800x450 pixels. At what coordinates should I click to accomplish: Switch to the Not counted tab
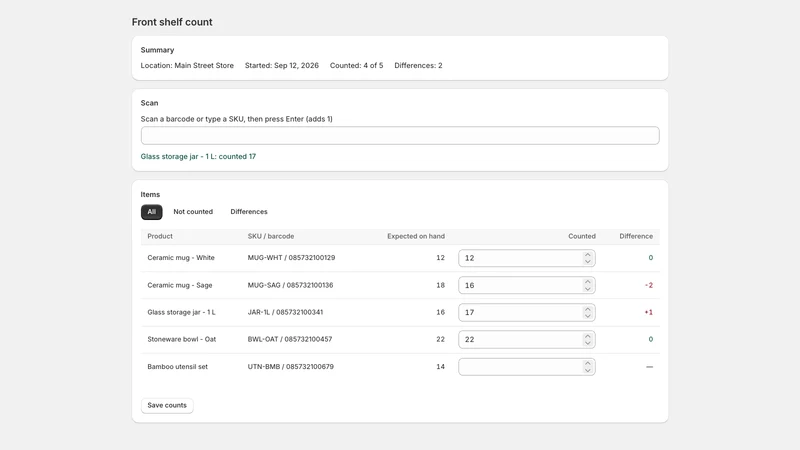pyautogui.click(x=193, y=212)
